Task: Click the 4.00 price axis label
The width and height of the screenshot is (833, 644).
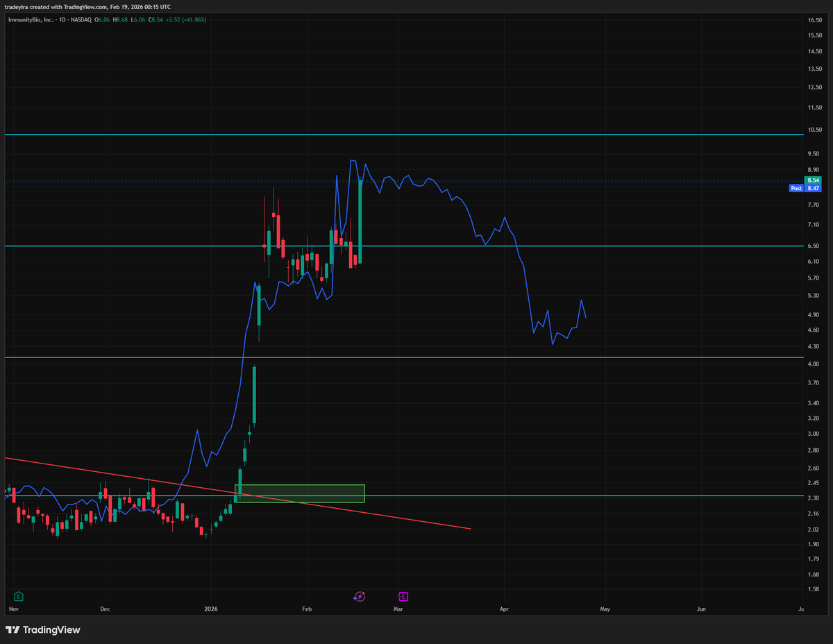Action: coord(814,364)
